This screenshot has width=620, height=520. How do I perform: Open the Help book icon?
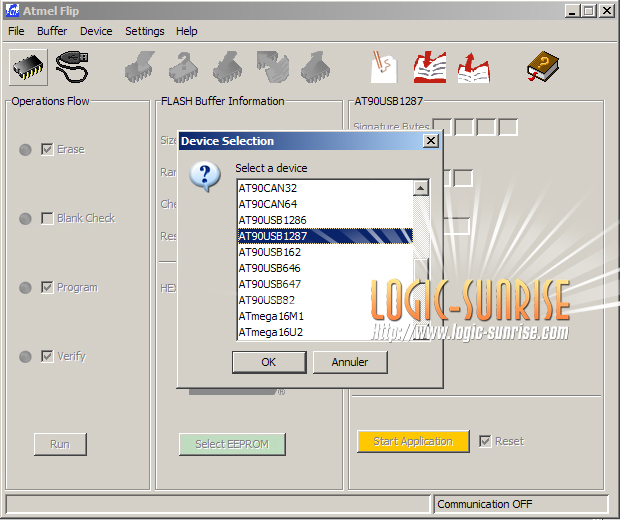tap(542, 66)
